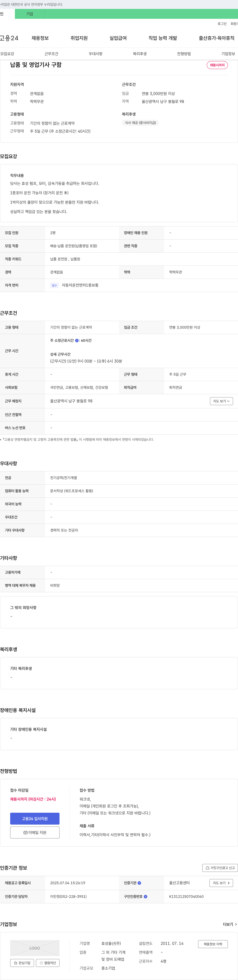The width and height of the screenshot is (238, 980).
Task: Click the 중소기업 company size value
Action: 108,968
